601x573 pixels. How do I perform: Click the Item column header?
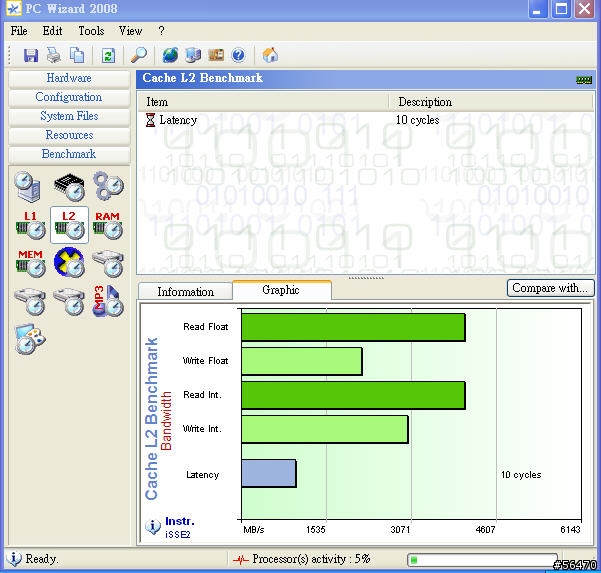(263, 102)
